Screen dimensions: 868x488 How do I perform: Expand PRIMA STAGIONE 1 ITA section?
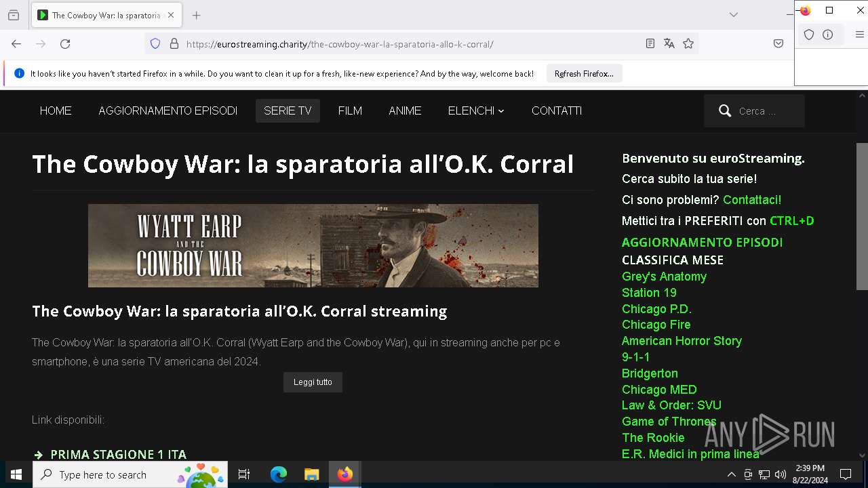118,454
